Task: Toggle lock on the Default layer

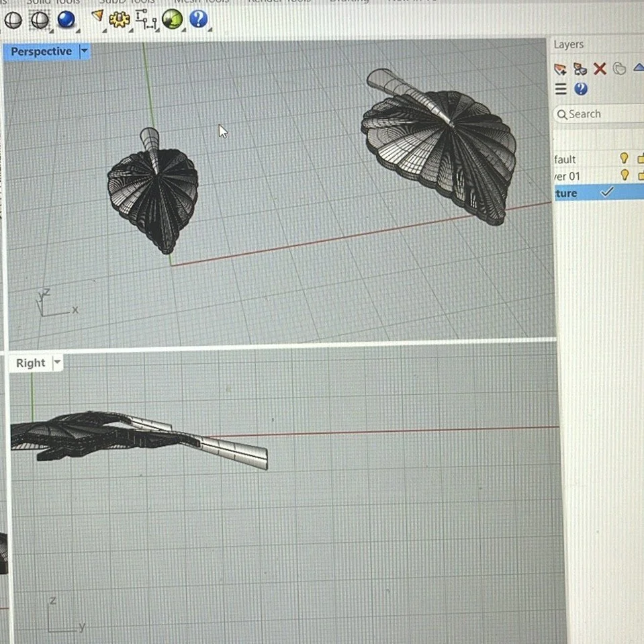Action: [640, 158]
